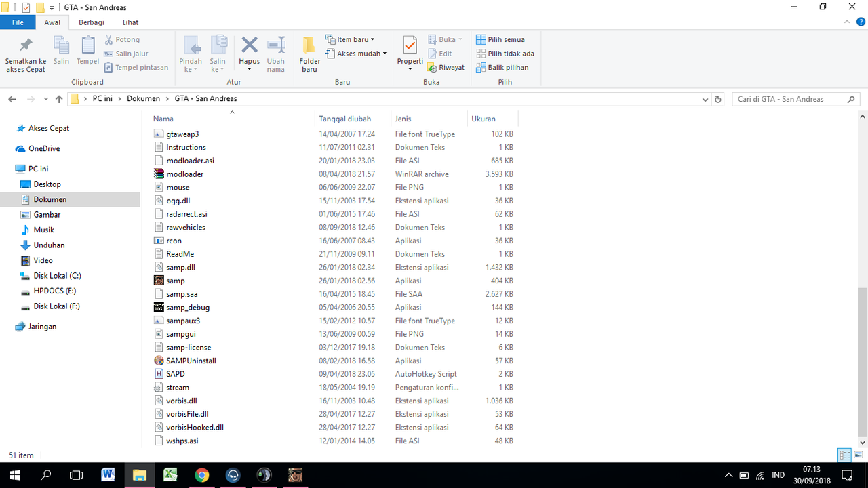868x488 pixels.
Task: Select HPDOCS (E:) drive
Action: (55, 291)
